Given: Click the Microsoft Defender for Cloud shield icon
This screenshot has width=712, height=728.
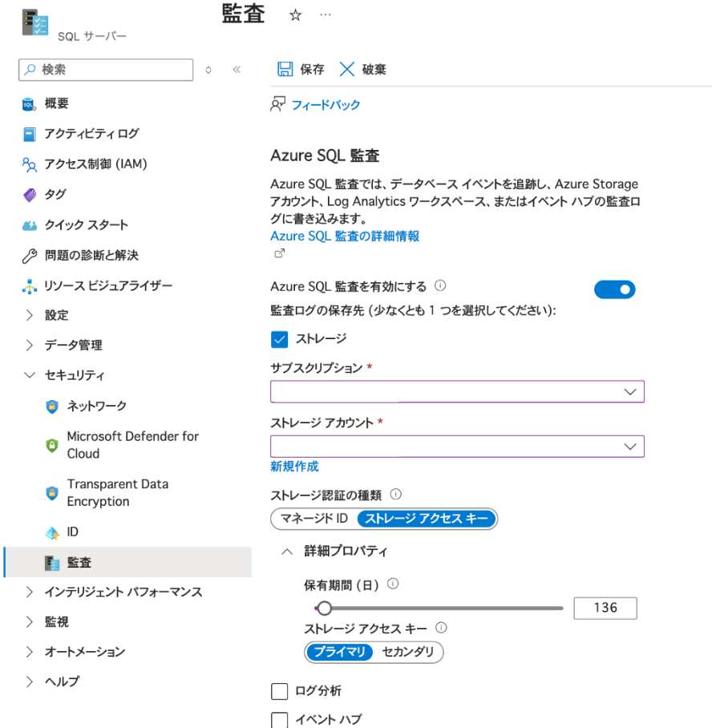Looking at the screenshot, I should coord(52,445).
